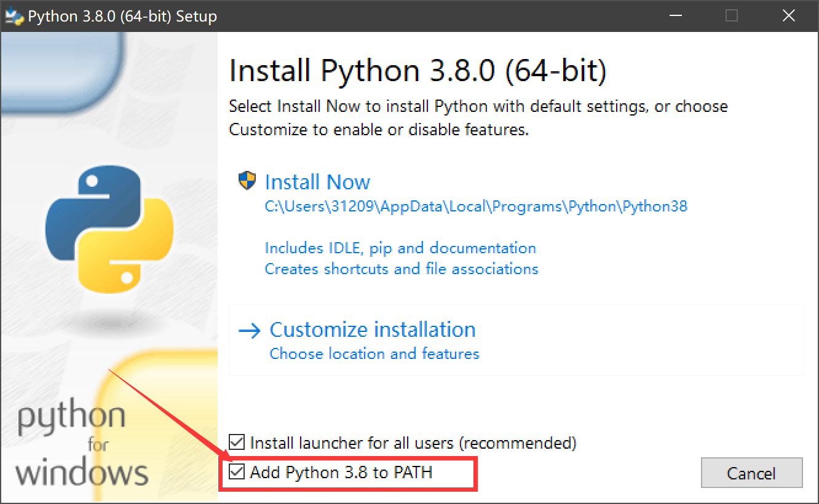The image size is (819, 504).
Task: Click 'Creates shortcuts and file associations' text
Action: pyautogui.click(x=402, y=269)
